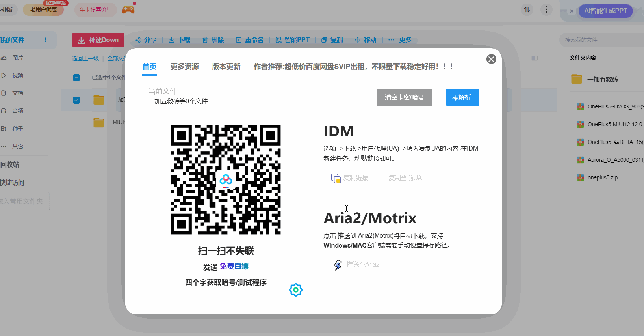Click the 清空卡密/暗号 button
This screenshot has width=644, height=336.
[405, 97]
